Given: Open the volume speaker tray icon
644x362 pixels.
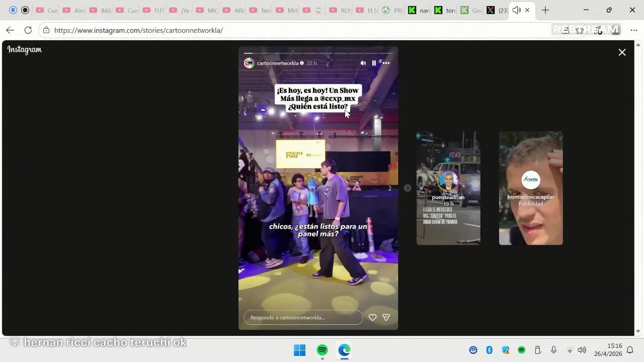Looking at the screenshot, I should (x=582, y=350).
